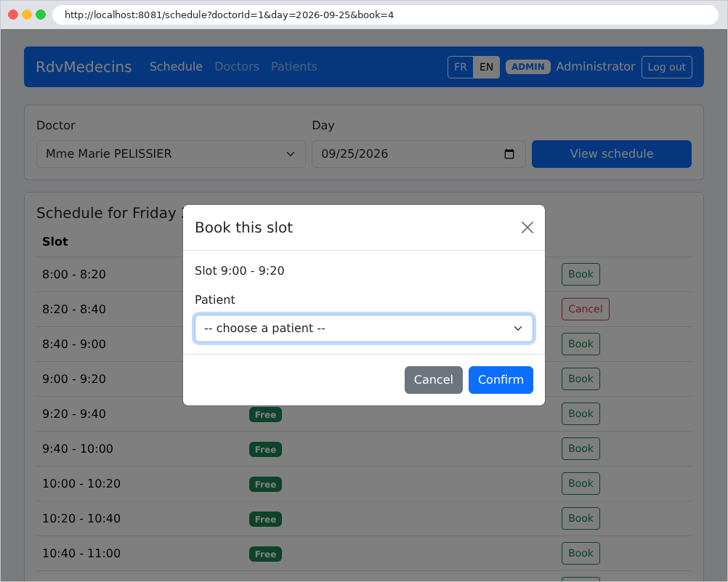Click the 8:00 - 8:20 slot time cell
Viewport: 728px width, 582px height.
coord(74,274)
